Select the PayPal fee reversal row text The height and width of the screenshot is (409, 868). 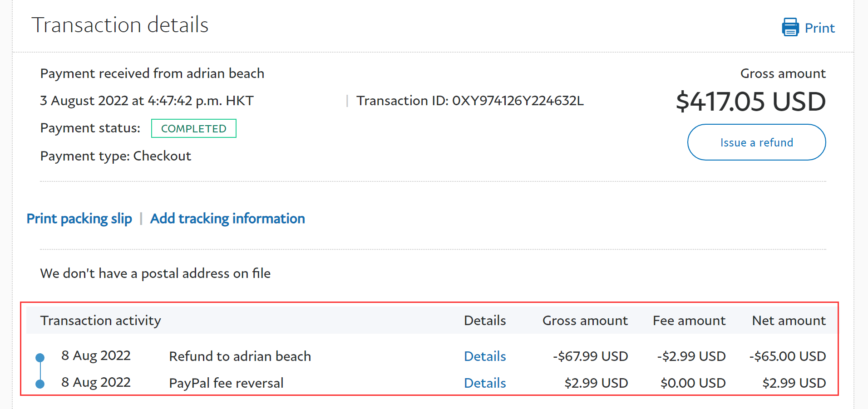pos(226,383)
